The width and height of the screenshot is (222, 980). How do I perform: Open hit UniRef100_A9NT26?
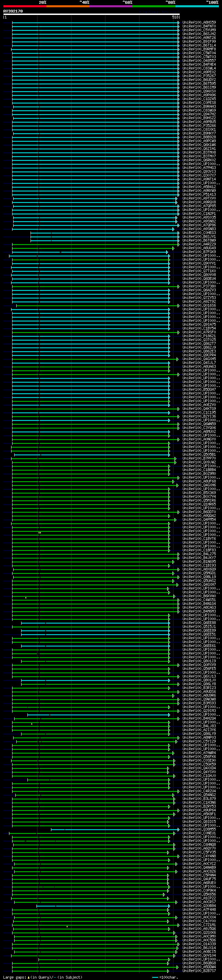(199, 38)
